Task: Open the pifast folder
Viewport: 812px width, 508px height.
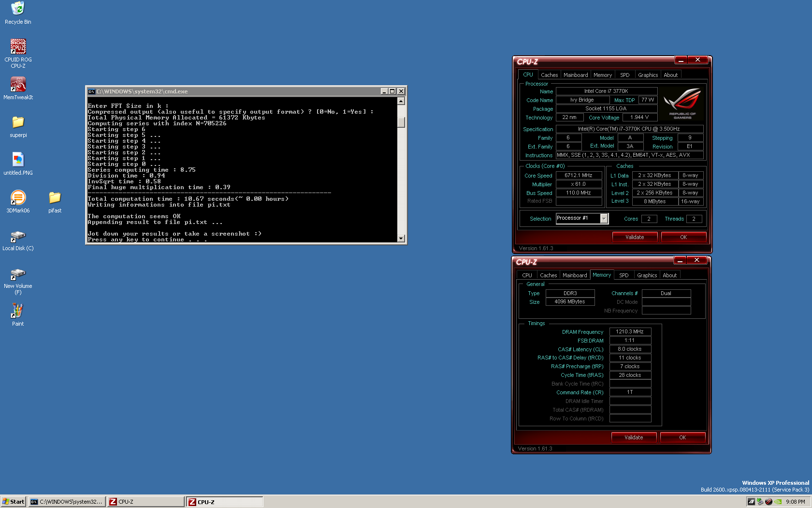Action: click(x=55, y=201)
